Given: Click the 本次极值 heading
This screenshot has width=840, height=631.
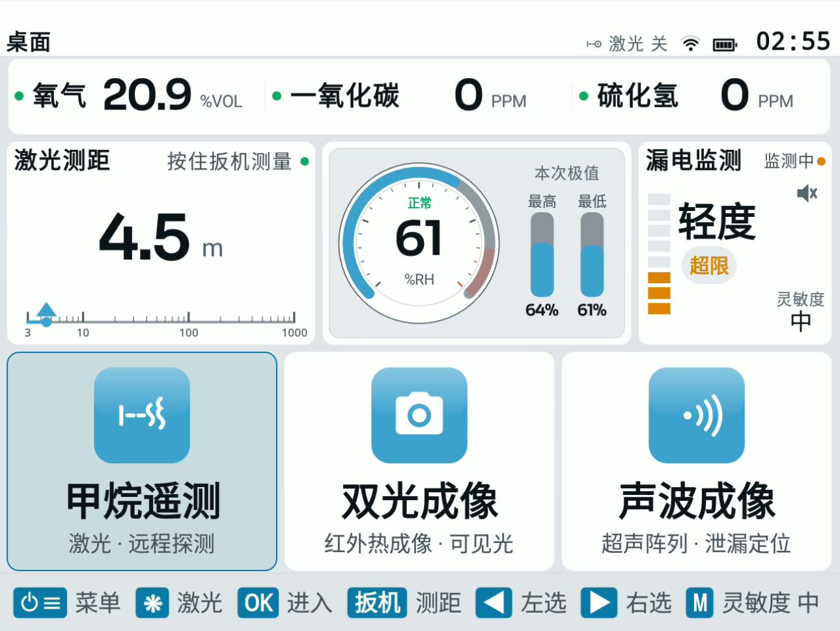Looking at the screenshot, I should point(567,173).
